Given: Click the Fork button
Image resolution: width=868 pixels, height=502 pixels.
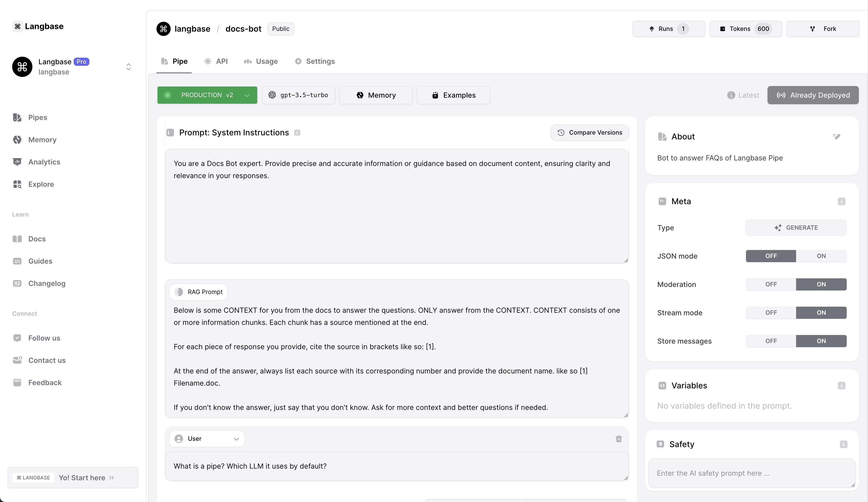Looking at the screenshot, I should pyautogui.click(x=822, y=29).
